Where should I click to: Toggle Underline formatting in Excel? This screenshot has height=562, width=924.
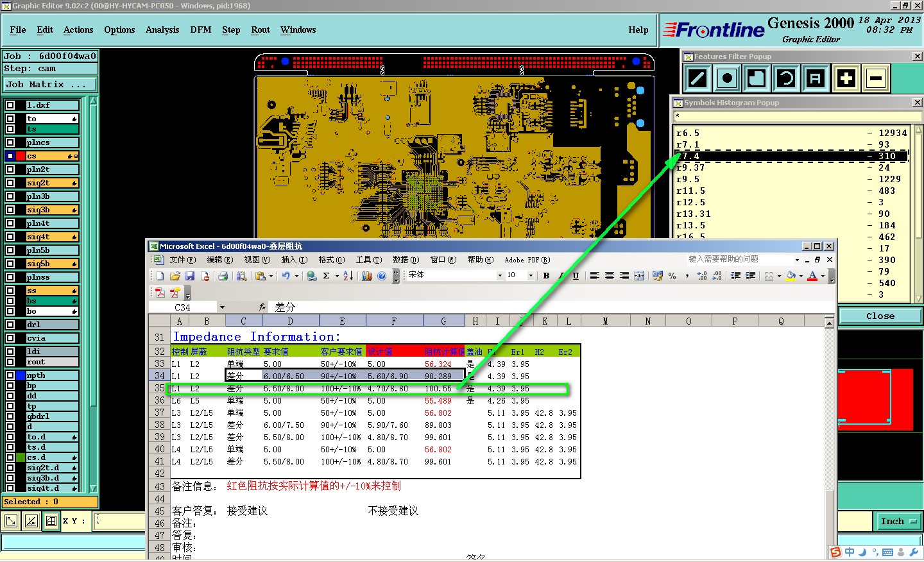point(576,276)
